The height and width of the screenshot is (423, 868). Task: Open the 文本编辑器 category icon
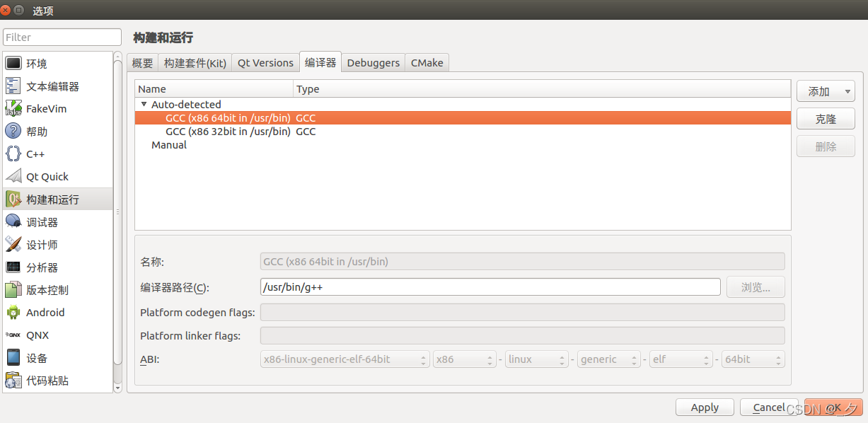[x=13, y=86]
